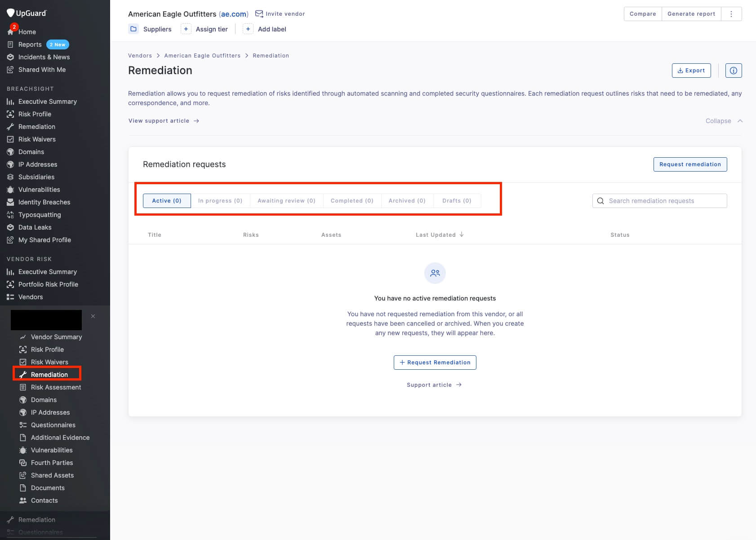Click Shared Assets icon
This screenshot has width=756, height=540.
[23, 475]
